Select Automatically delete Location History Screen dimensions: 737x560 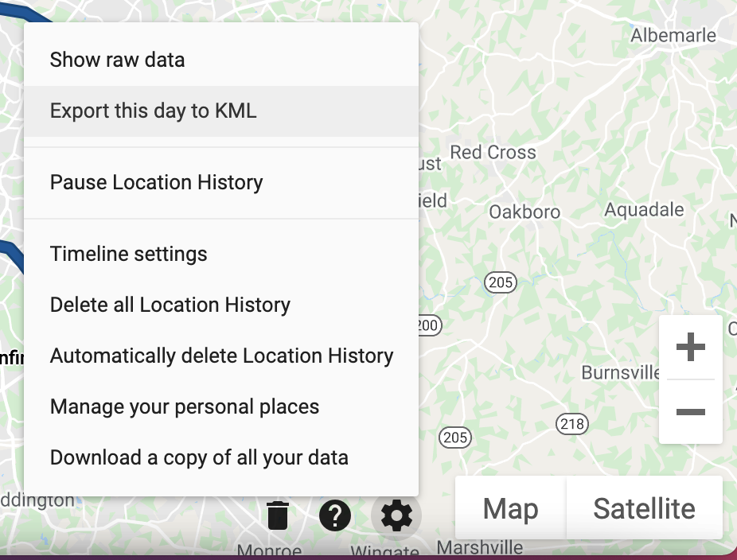click(221, 356)
